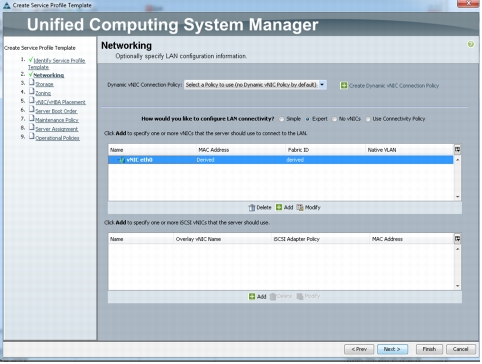The image size is (482, 364).
Task: Go to Storage wizard step
Action: [x=44, y=84]
